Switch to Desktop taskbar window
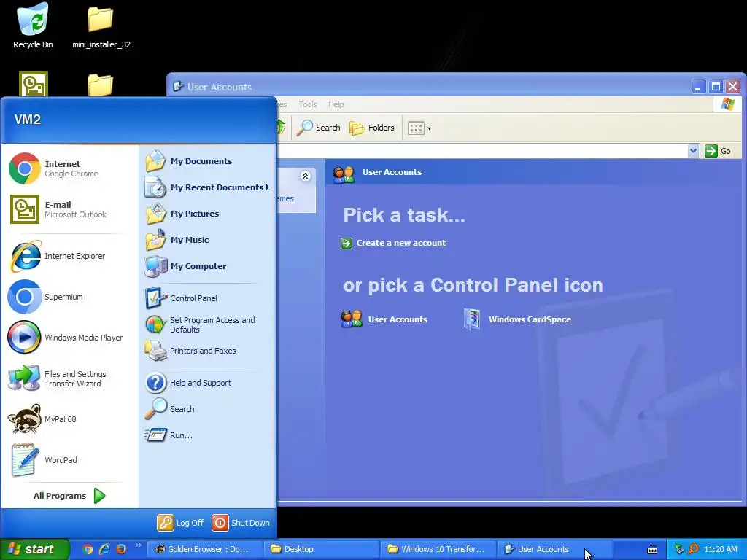747x560 pixels. pos(322,549)
